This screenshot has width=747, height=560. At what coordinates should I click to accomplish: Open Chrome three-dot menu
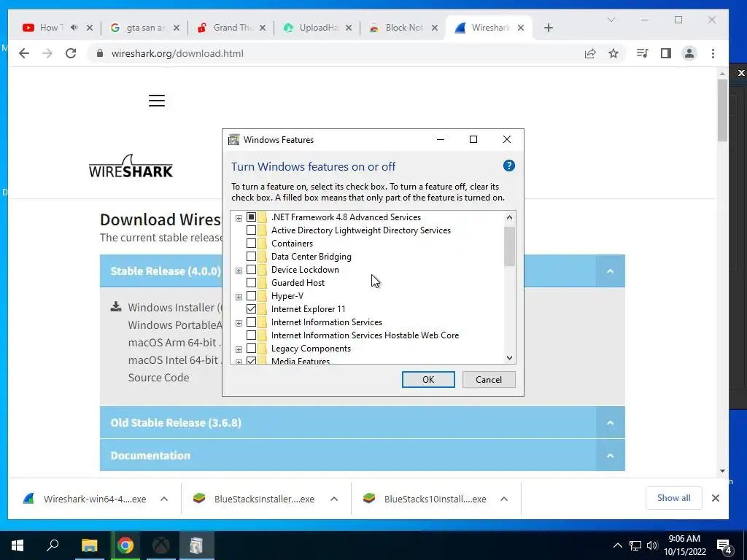coord(713,53)
